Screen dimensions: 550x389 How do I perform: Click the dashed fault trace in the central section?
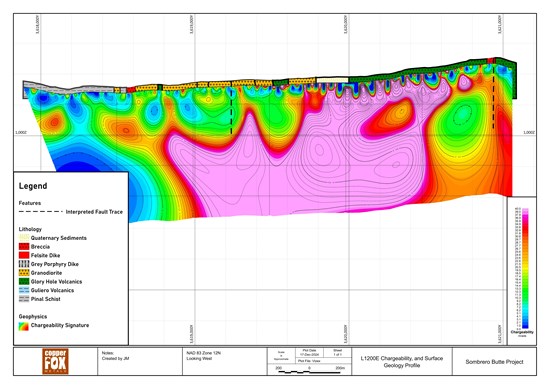point(231,112)
